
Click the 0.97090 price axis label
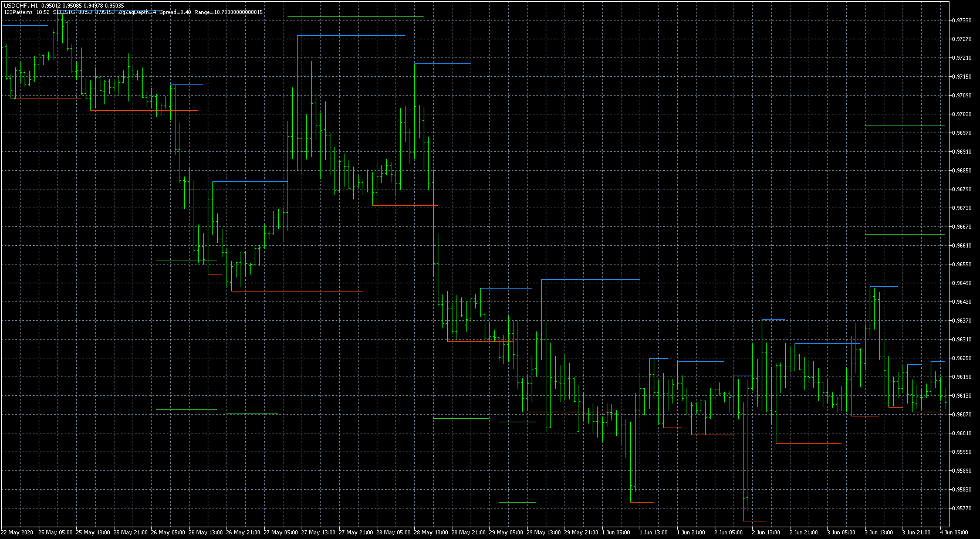click(963, 96)
